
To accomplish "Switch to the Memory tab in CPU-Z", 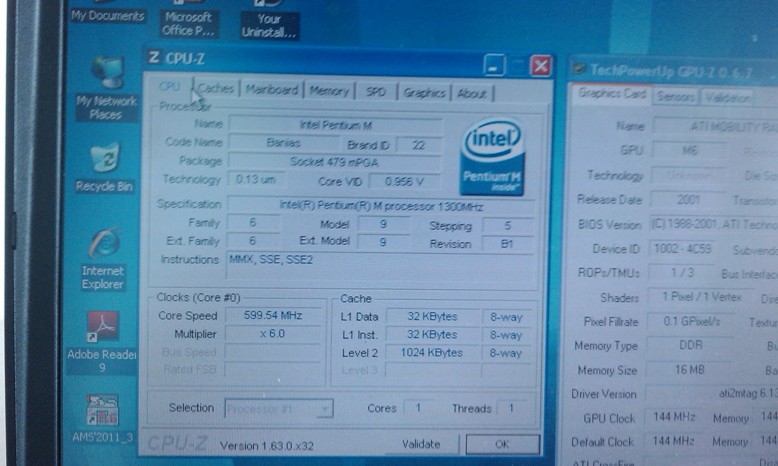I will [x=329, y=91].
